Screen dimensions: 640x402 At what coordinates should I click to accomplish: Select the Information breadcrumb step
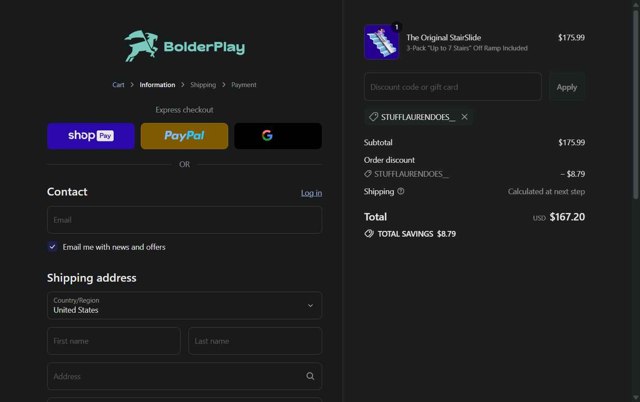point(157,85)
